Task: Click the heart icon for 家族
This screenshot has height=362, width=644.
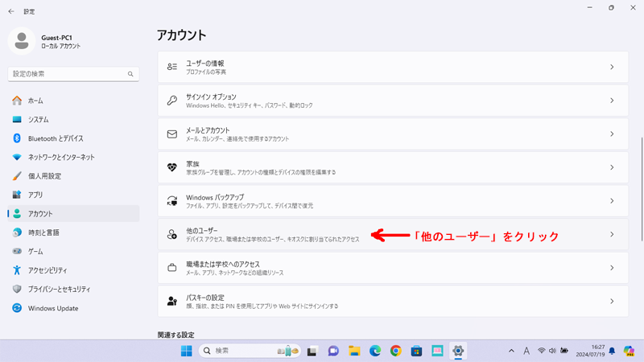Action: click(x=171, y=167)
